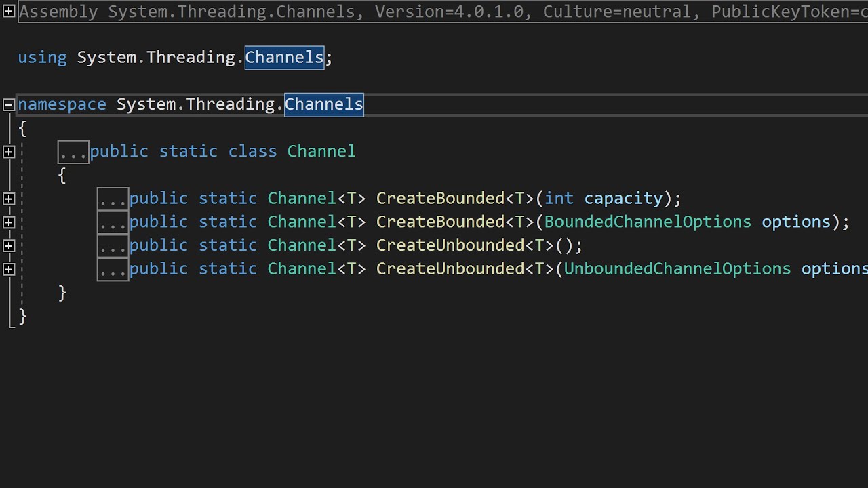The width and height of the screenshot is (868, 488).
Task: Click the 'class' keyword in Channel declaration
Action: 252,151
